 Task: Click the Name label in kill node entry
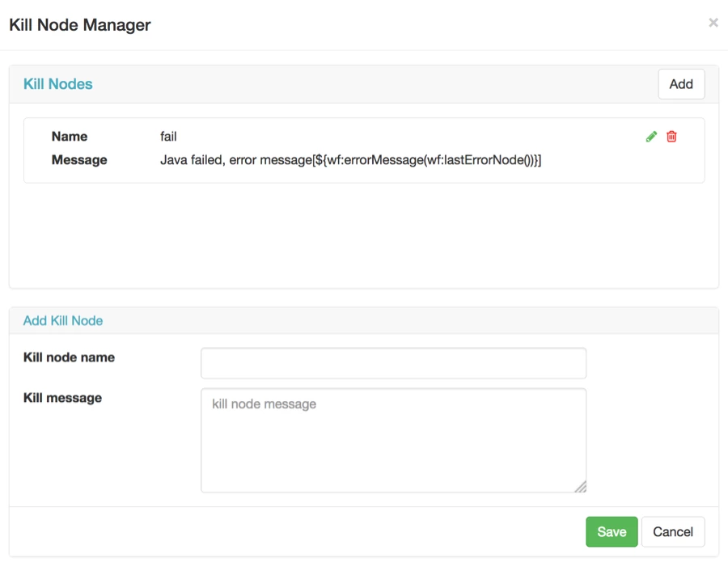70,137
